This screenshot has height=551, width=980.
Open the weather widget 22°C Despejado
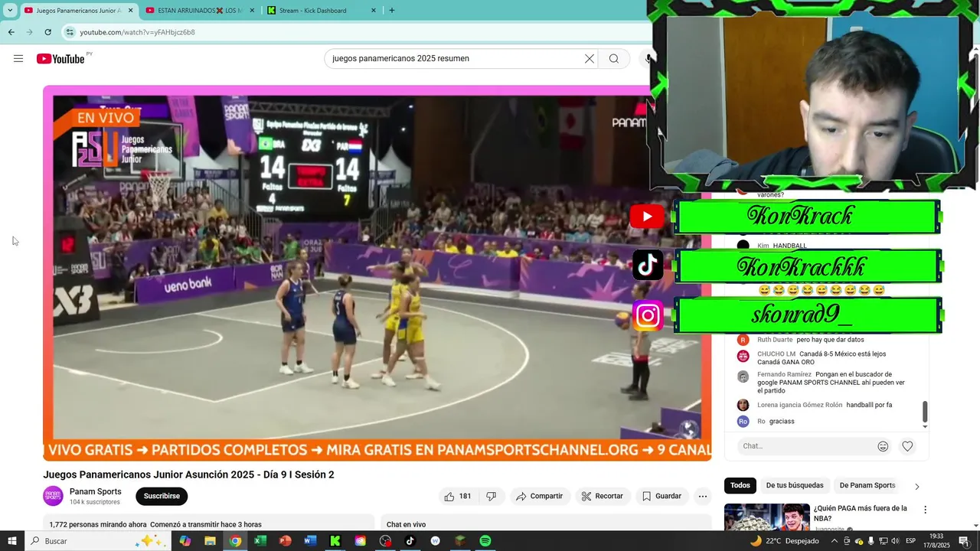point(785,541)
